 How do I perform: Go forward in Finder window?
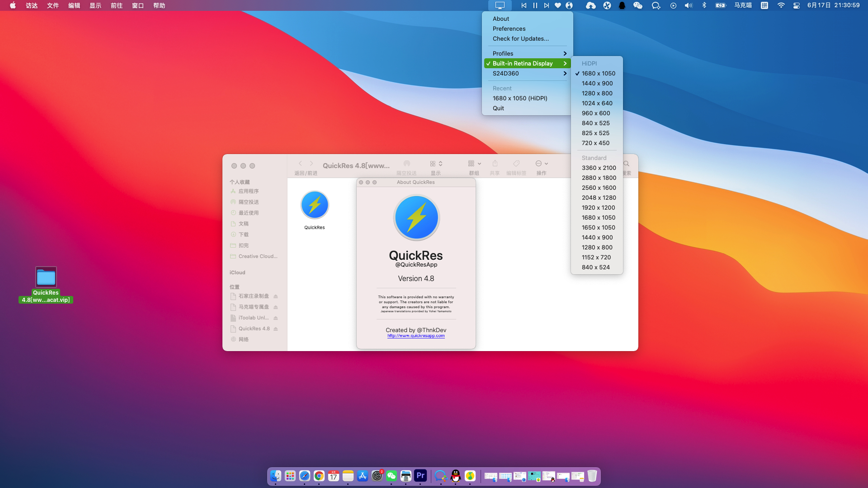pyautogui.click(x=311, y=164)
